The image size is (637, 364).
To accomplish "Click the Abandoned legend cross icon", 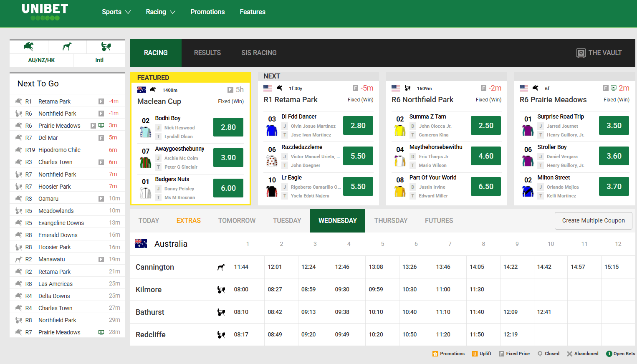I will (569, 354).
